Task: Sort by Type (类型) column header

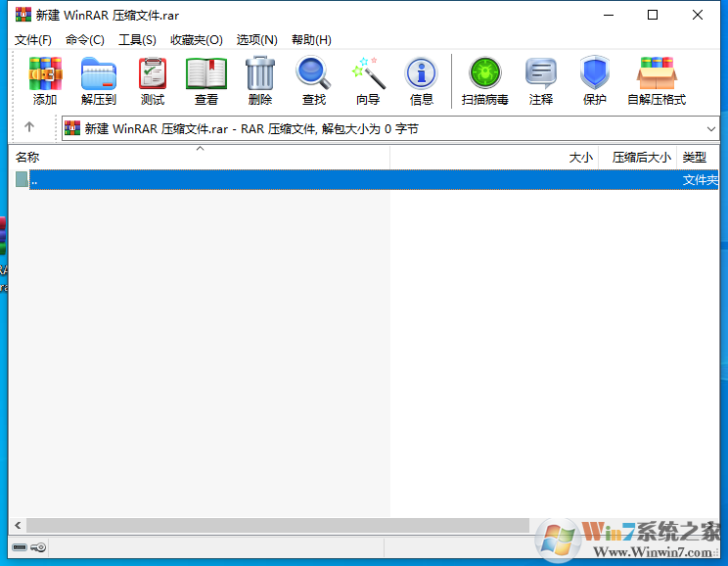Action: tap(698, 158)
